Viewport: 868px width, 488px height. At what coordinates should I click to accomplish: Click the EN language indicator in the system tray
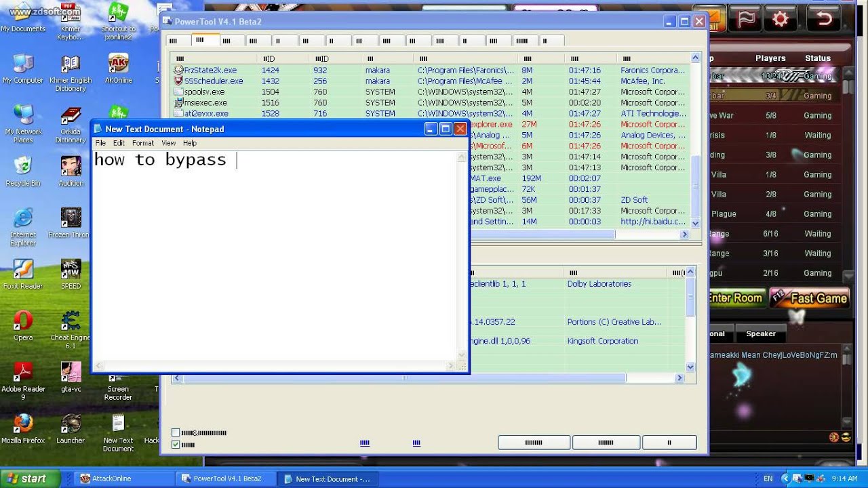point(768,479)
